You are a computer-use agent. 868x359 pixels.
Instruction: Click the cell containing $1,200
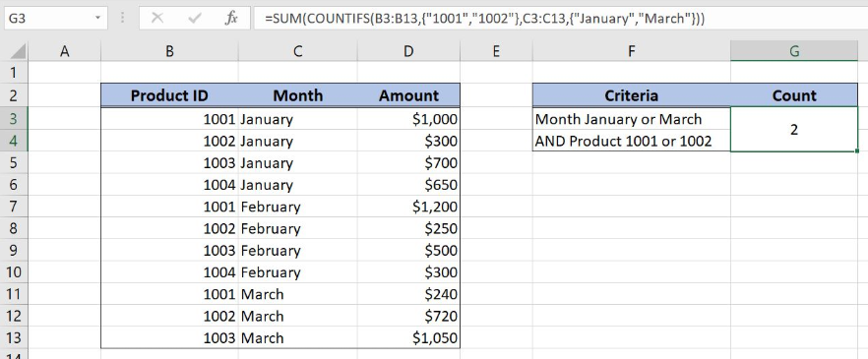pyautogui.click(x=408, y=207)
